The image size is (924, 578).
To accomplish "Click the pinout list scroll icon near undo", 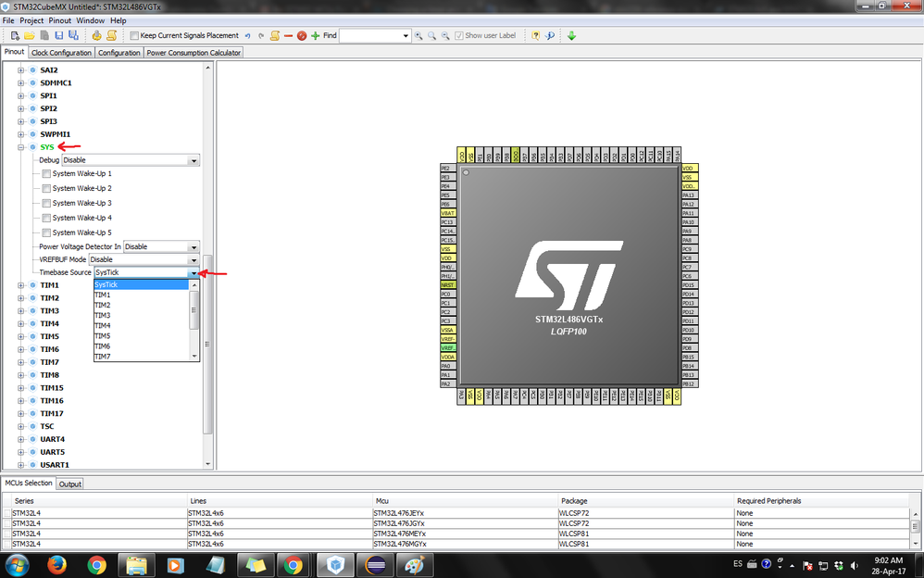I will pos(275,35).
